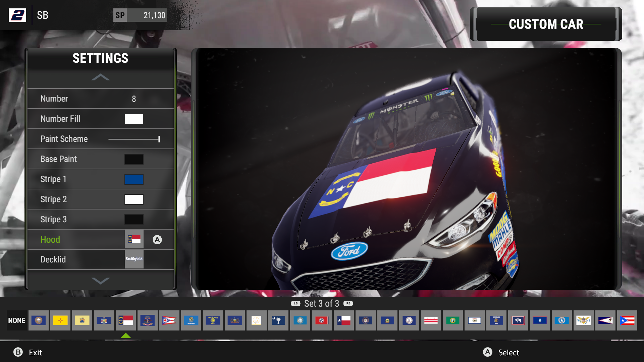This screenshot has width=644, height=362.
Task: Go to next set with RB
Action: pyautogui.click(x=348, y=303)
